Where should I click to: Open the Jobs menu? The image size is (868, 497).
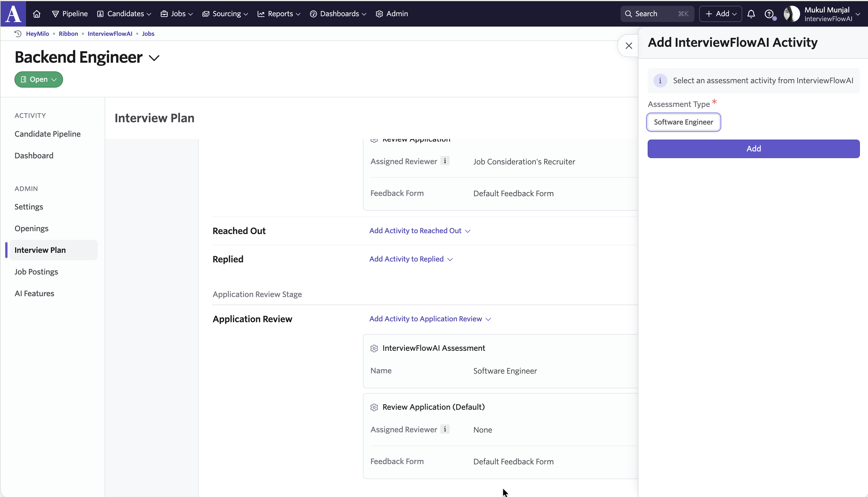click(177, 14)
